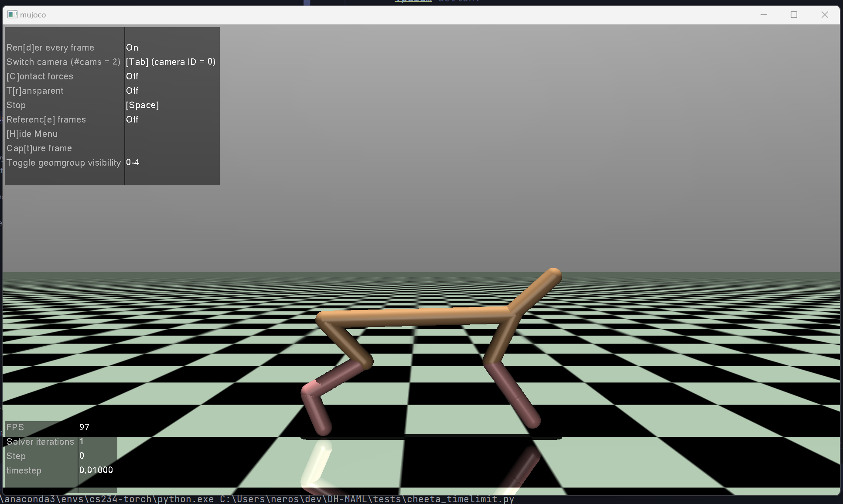The image size is (843, 504).
Task: Click the Stop [Space] label
Action: click(x=142, y=105)
